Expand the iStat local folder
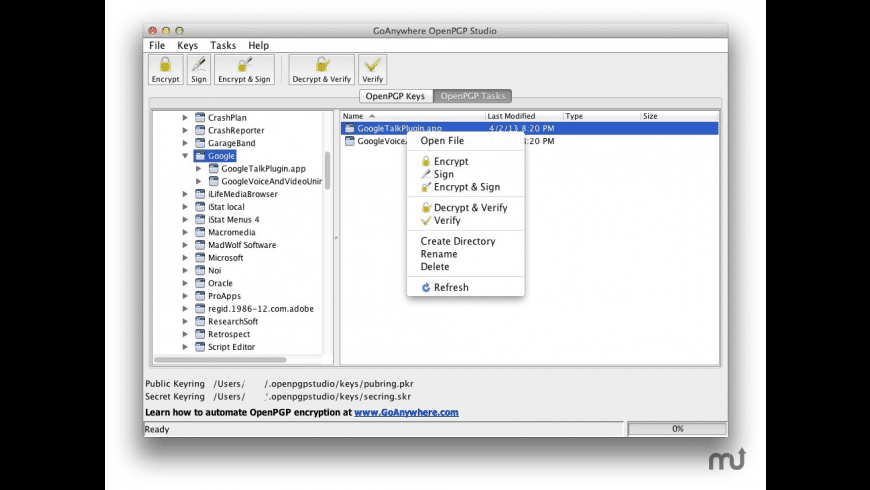The image size is (870, 490). [x=185, y=207]
